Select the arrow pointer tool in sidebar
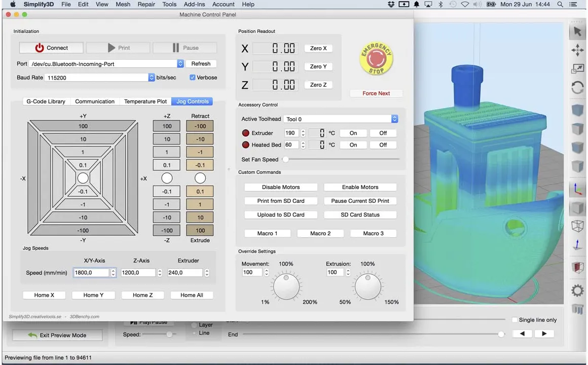588x365 pixels. click(x=577, y=31)
